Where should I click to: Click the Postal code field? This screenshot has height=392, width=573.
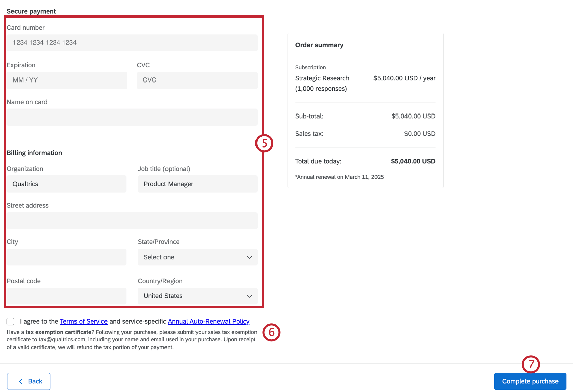(67, 296)
